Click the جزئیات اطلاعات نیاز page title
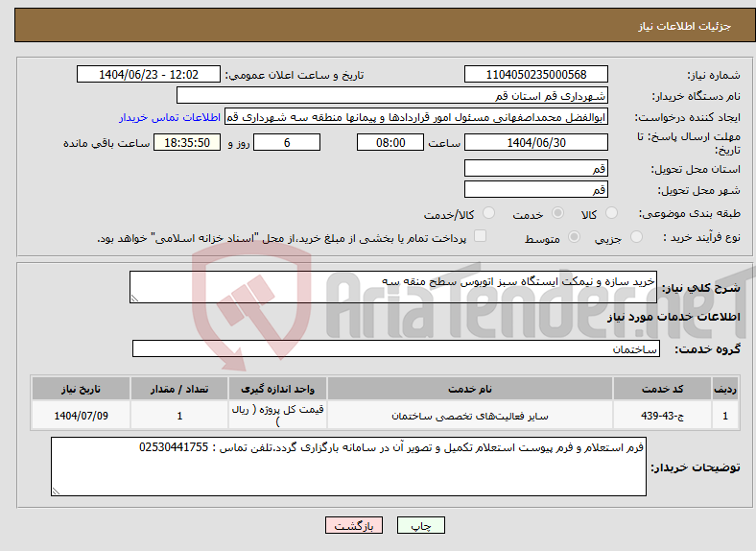Screen dimensions: 756x551 [x=685, y=26]
